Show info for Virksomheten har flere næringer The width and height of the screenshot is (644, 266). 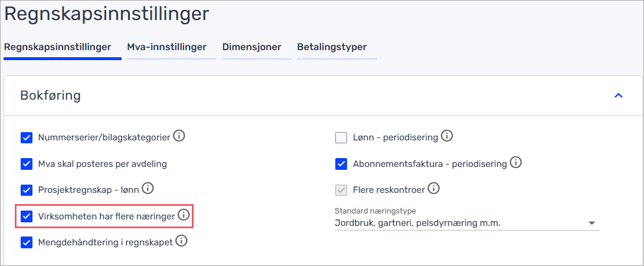tap(184, 216)
